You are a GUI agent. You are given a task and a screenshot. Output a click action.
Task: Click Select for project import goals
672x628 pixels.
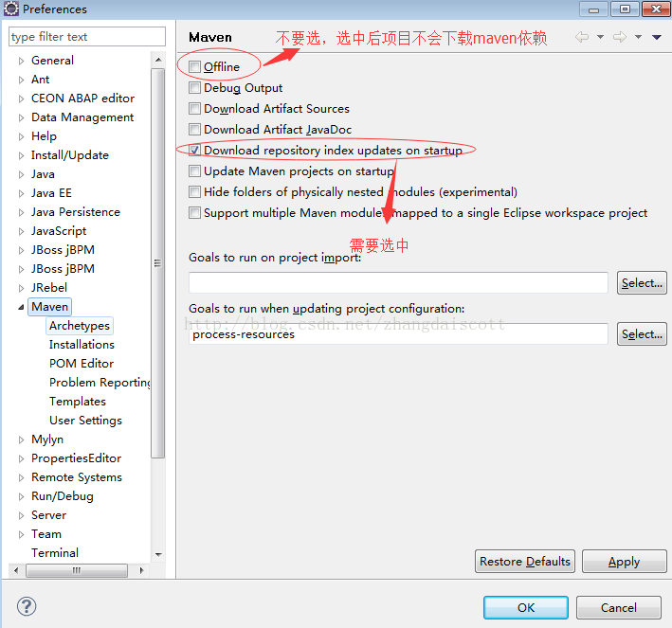pos(642,282)
